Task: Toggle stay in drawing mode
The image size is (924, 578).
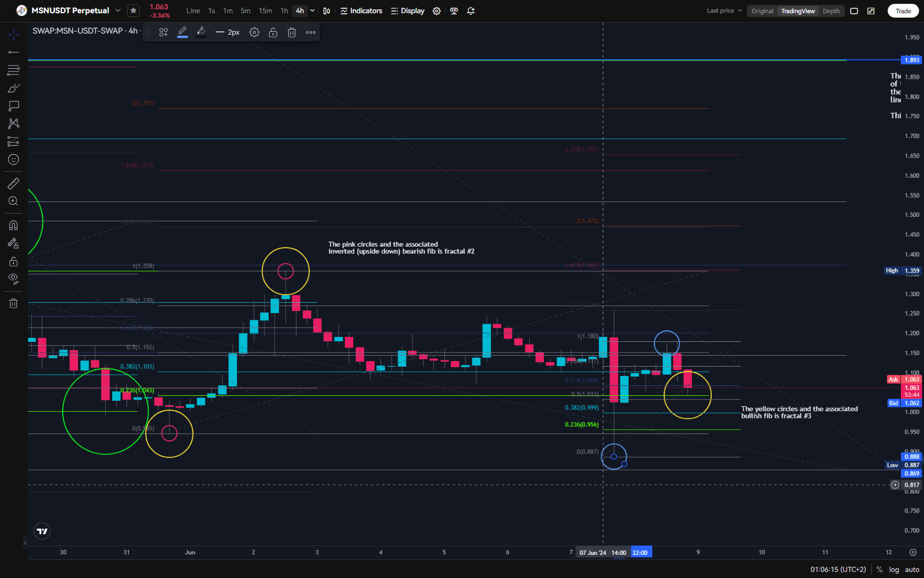Action: coord(14,243)
